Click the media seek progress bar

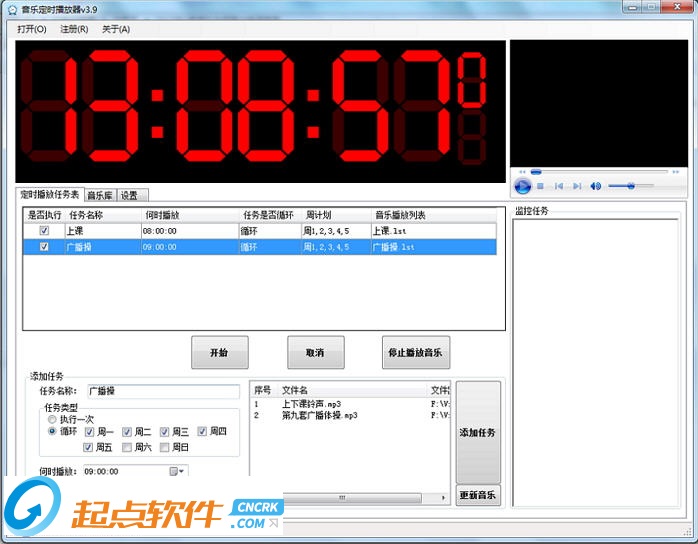click(600, 172)
